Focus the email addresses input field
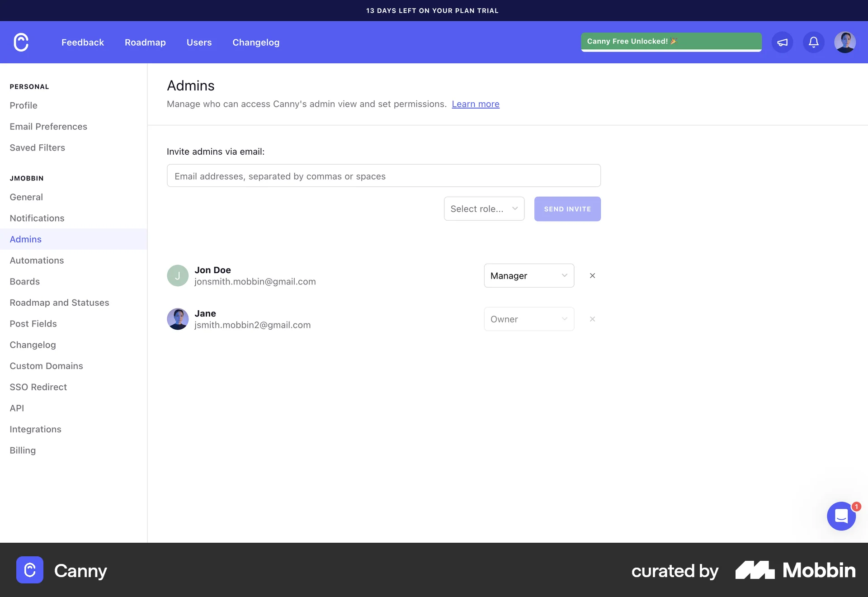This screenshot has height=597, width=868. [383, 175]
